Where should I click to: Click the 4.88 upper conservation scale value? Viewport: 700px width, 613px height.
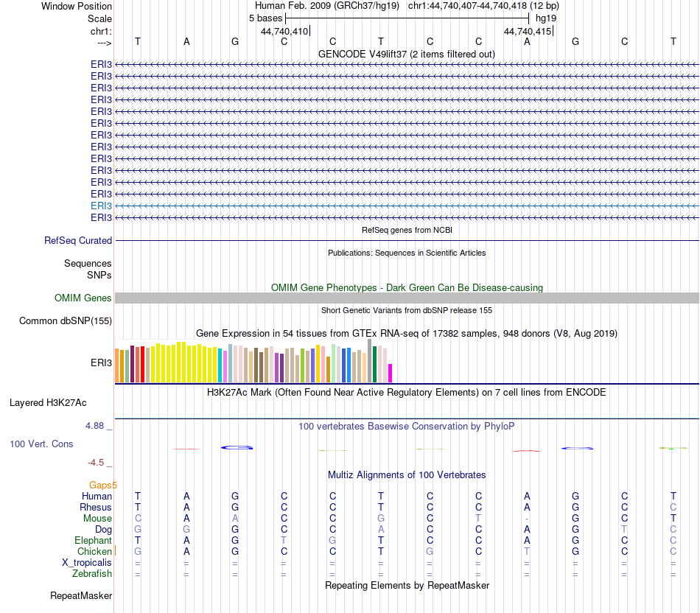click(94, 426)
